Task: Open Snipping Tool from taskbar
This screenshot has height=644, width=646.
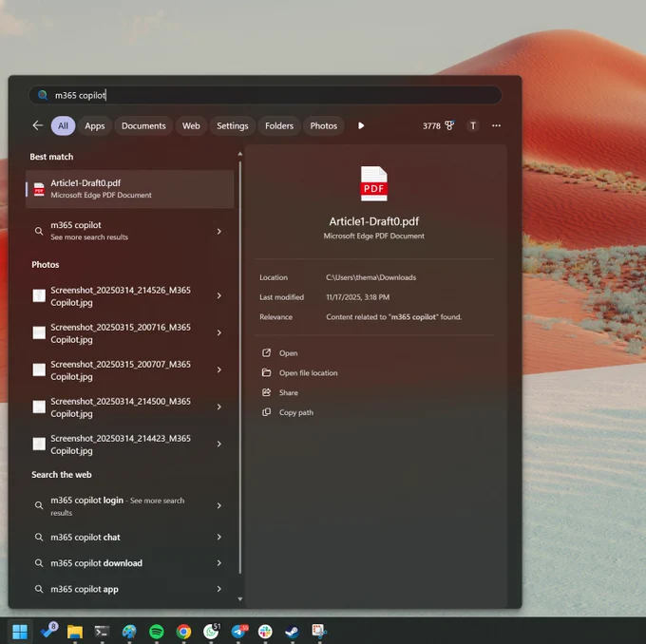Action: tap(319, 632)
